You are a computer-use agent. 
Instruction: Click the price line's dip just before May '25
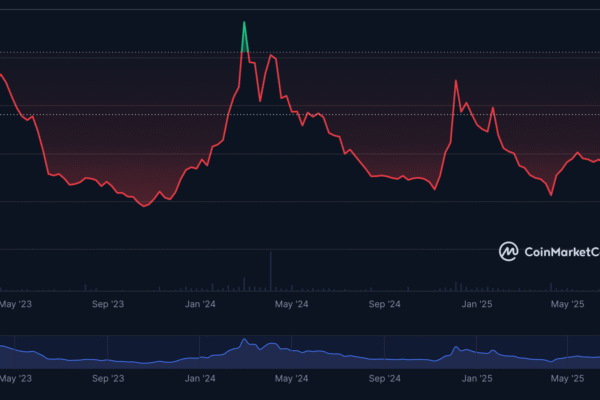tap(551, 195)
